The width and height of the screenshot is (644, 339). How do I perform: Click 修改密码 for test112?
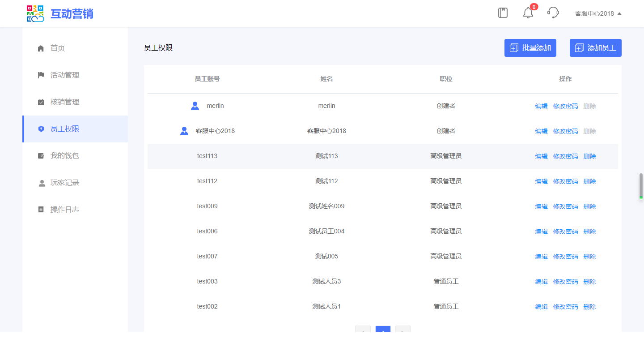(566, 181)
